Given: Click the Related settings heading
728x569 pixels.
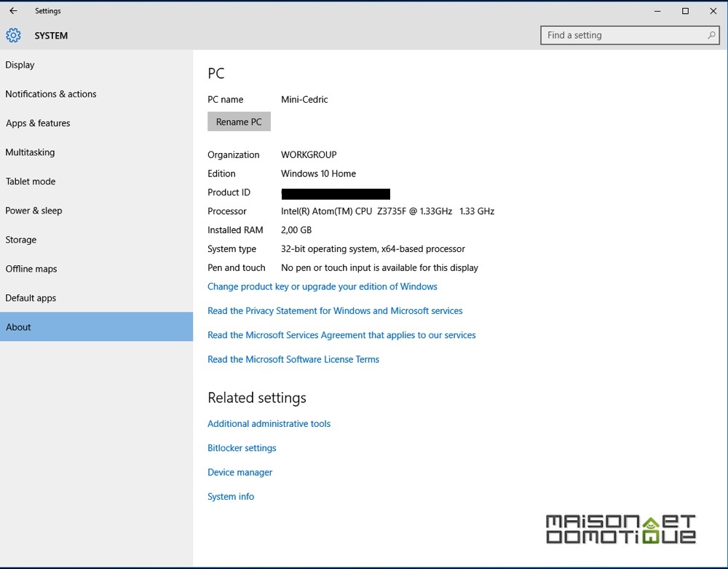Looking at the screenshot, I should click(x=257, y=398).
